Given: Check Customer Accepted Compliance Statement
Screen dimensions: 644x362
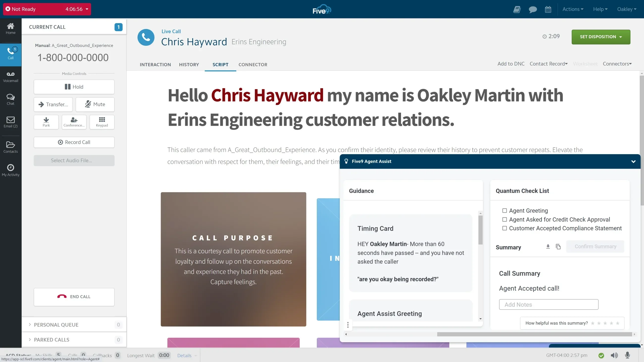Looking at the screenshot, I should point(505,228).
